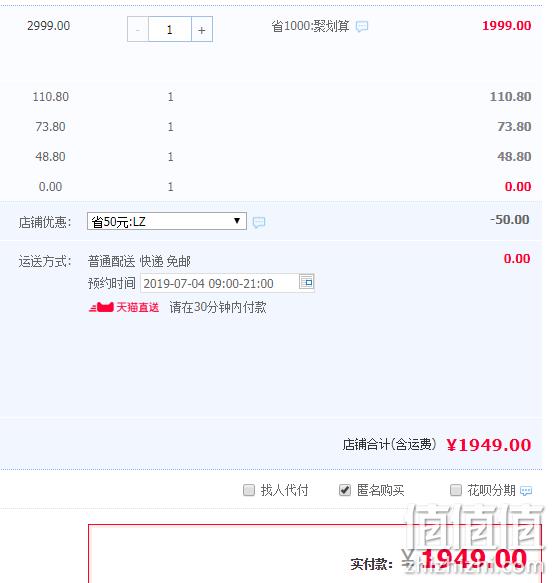The height and width of the screenshot is (583, 554).
Task: Enable the 花呗分期 installment checkbox
Action: click(x=455, y=490)
